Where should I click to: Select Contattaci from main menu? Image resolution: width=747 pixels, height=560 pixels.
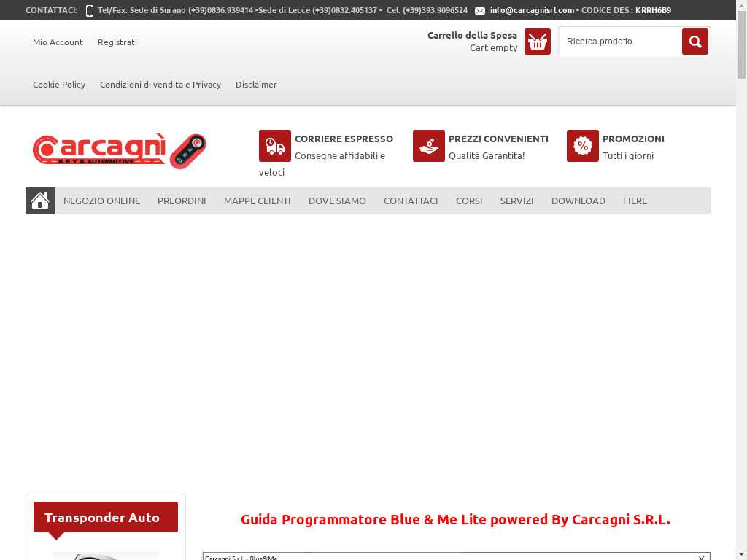(x=411, y=201)
